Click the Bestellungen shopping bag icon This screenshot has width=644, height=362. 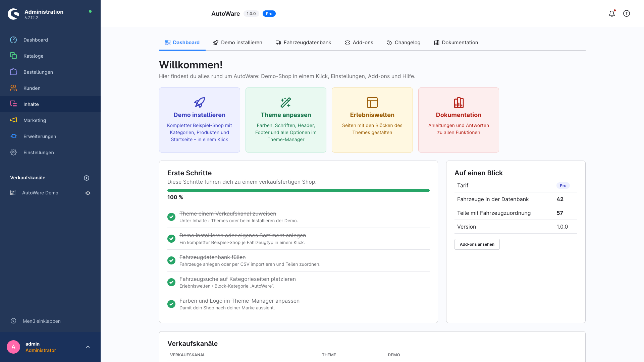(13, 72)
